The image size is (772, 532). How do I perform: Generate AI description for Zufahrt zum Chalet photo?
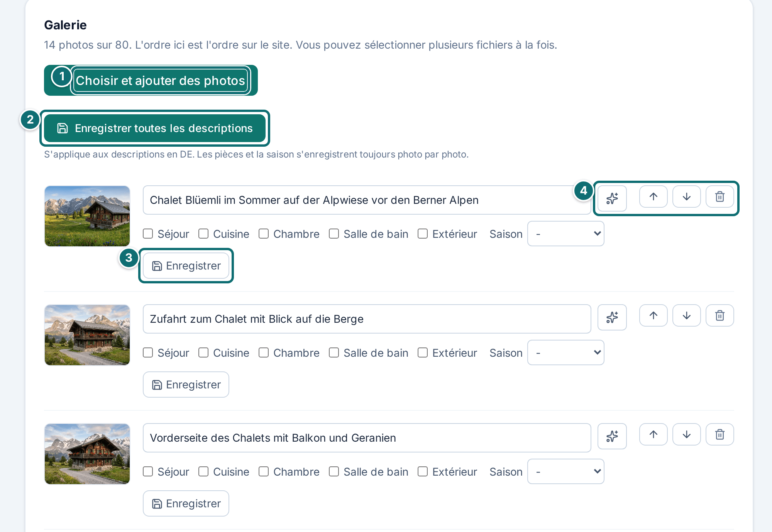[612, 317]
